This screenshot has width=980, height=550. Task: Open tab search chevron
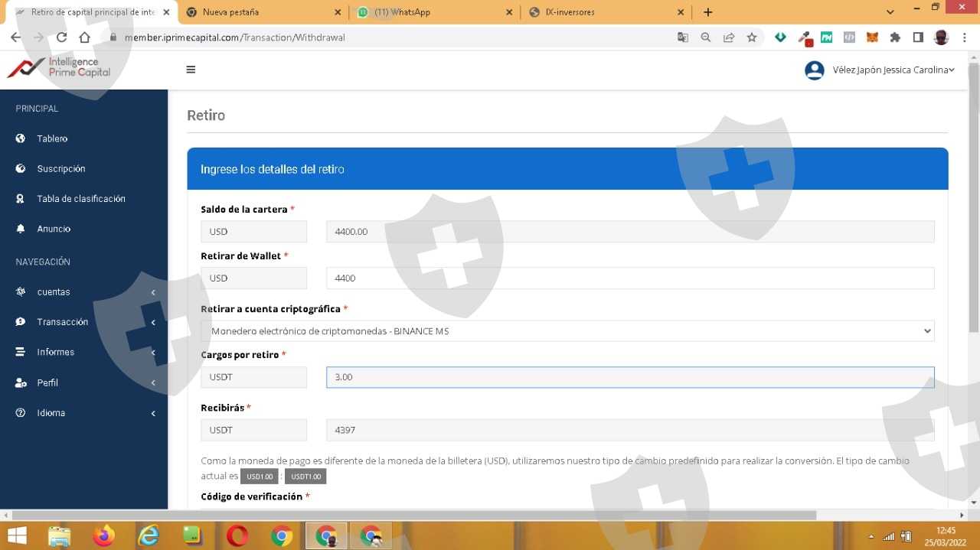click(890, 12)
